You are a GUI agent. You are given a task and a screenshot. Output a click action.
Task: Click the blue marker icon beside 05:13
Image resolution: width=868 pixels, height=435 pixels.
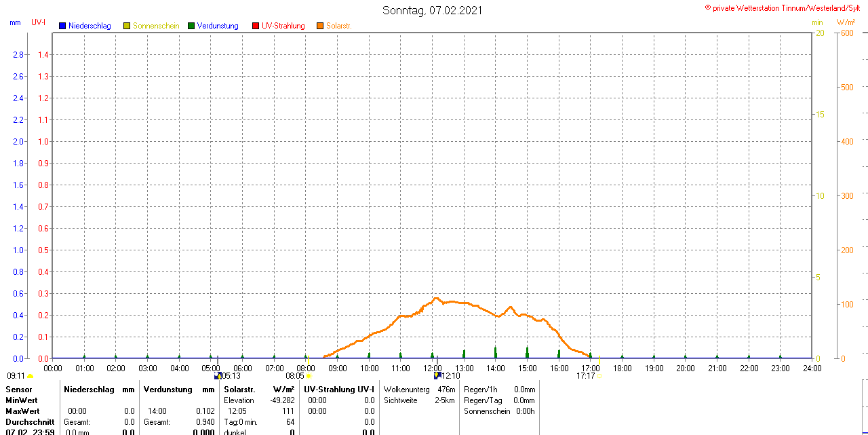click(x=218, y=375)
